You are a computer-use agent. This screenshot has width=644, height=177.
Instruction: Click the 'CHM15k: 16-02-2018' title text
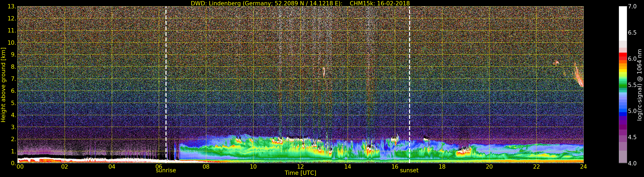click(380, 3)
